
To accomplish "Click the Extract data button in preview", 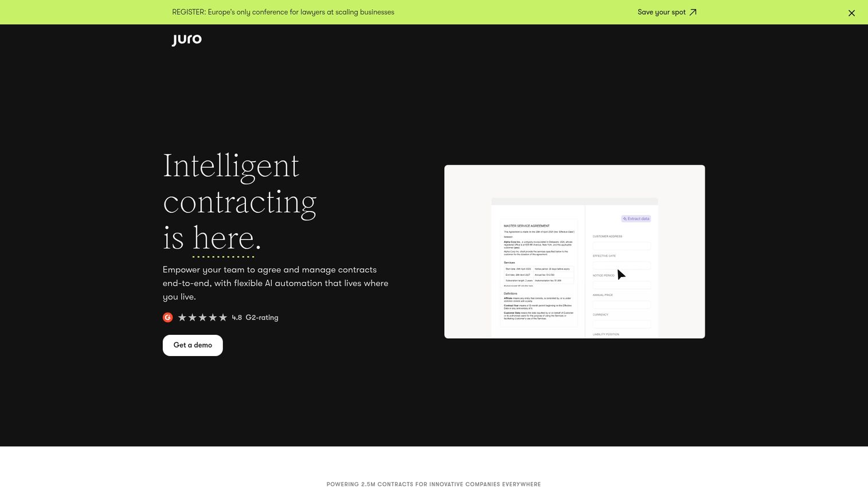I will [636, 218].
